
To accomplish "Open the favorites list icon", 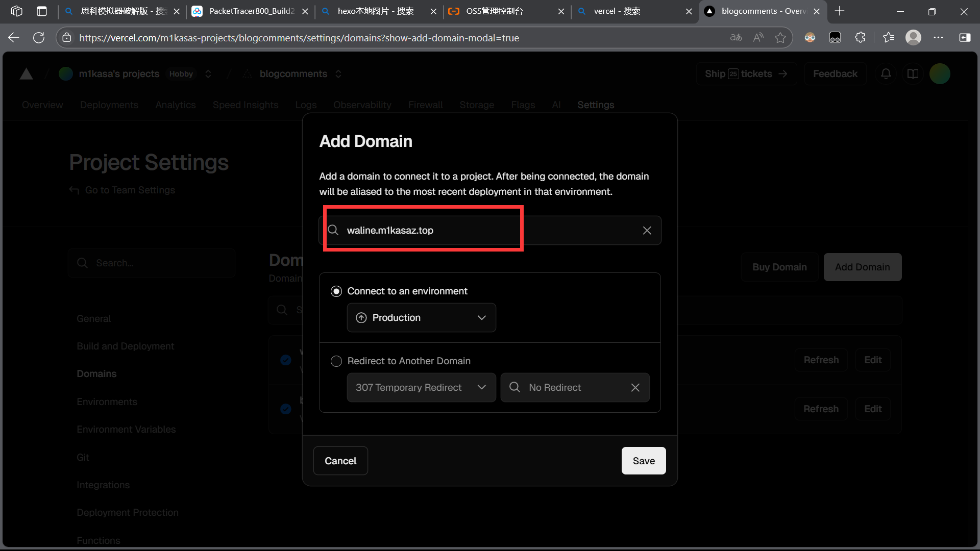I will (889, 38).
